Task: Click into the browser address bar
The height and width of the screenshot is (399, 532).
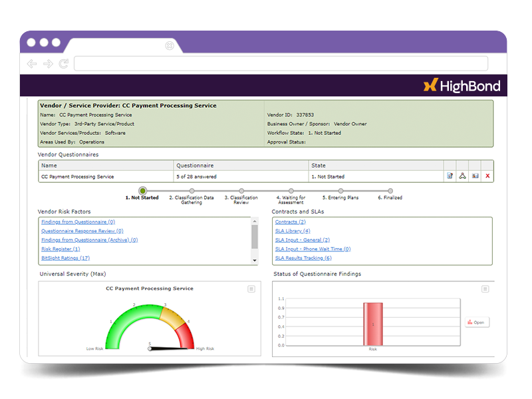Action: click(281, 63)
